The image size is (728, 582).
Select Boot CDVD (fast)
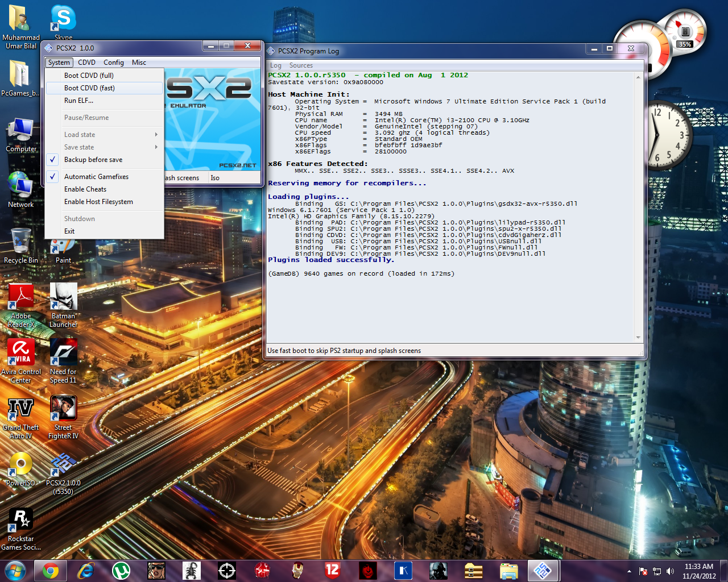coord(104,88)
